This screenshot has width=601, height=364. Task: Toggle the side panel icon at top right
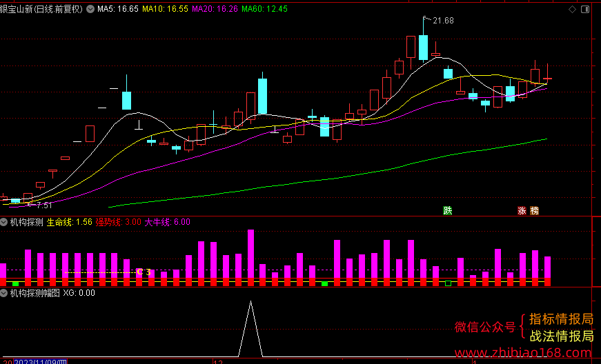(585, 9)
